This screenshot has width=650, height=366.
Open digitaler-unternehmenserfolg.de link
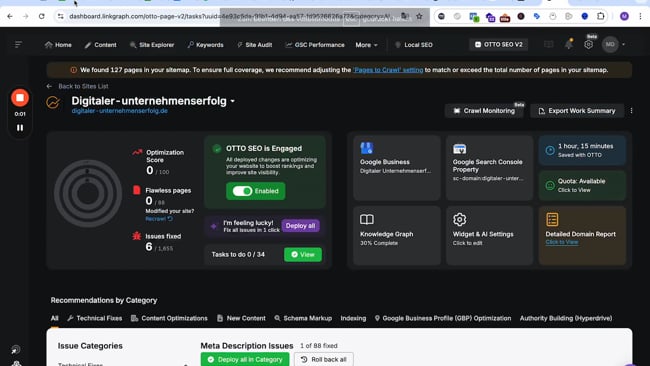[x=119, y=111]
